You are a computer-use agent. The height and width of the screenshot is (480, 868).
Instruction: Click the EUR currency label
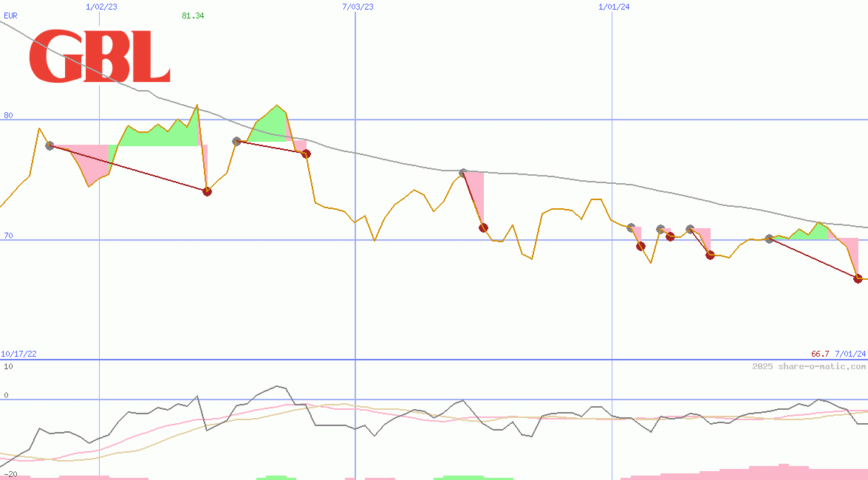(10, 15)
